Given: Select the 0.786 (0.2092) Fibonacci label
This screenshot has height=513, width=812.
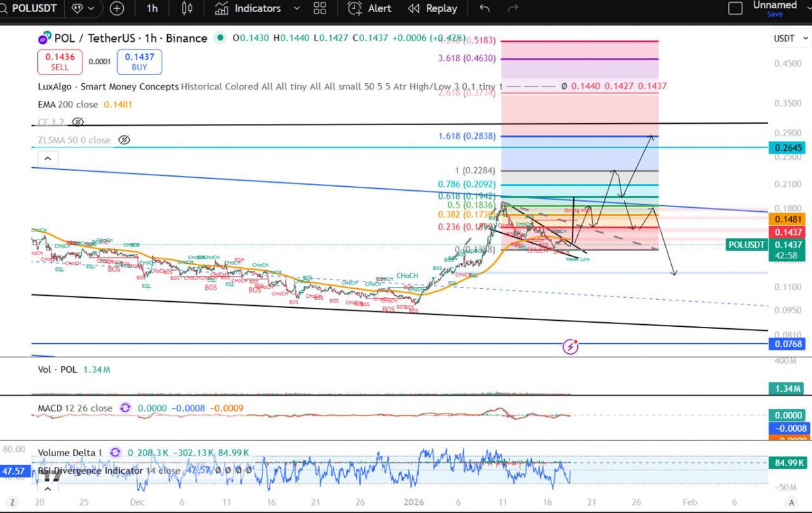Looking at the screenshot, I should [467, 184].
